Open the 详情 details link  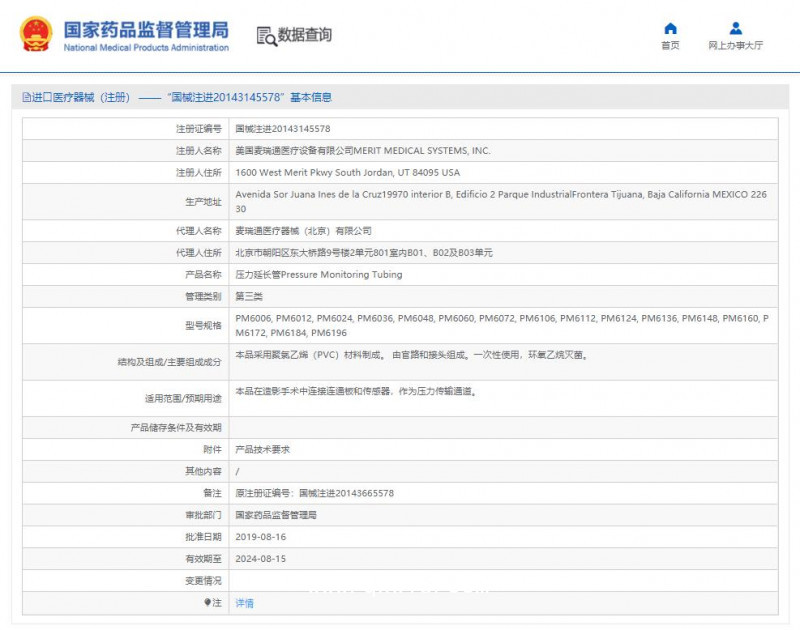pyautogui.click(x=243, y=603)
